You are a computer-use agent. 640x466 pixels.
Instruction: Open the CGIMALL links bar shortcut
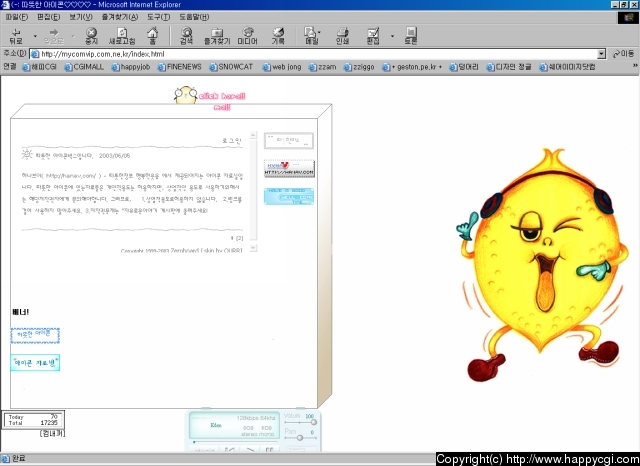84,67
